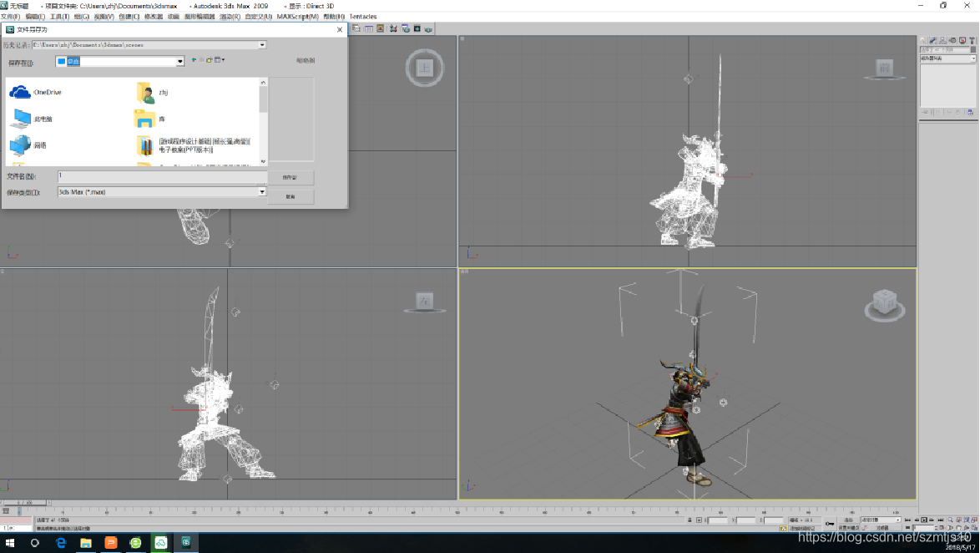The height and width of the screenshot is (553, 980).
Task: Click the object color swatch in Modify panel
Action: (973, 49)
